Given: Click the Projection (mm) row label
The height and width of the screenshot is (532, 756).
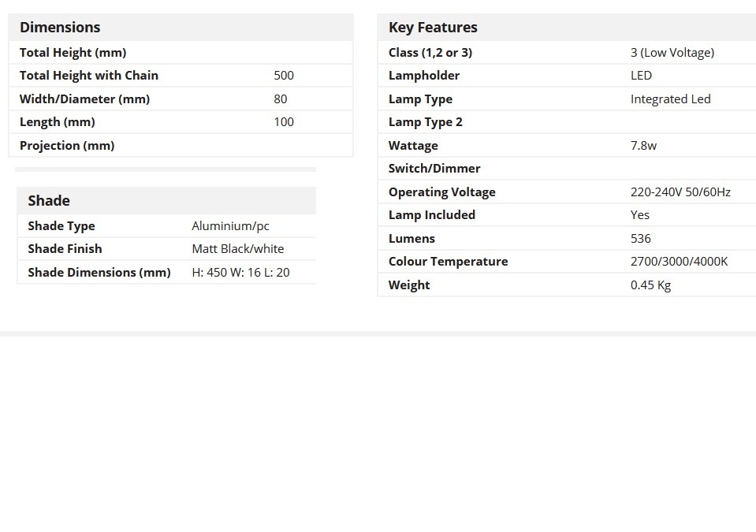Looking at the screenshot, I should click(67, 146).
